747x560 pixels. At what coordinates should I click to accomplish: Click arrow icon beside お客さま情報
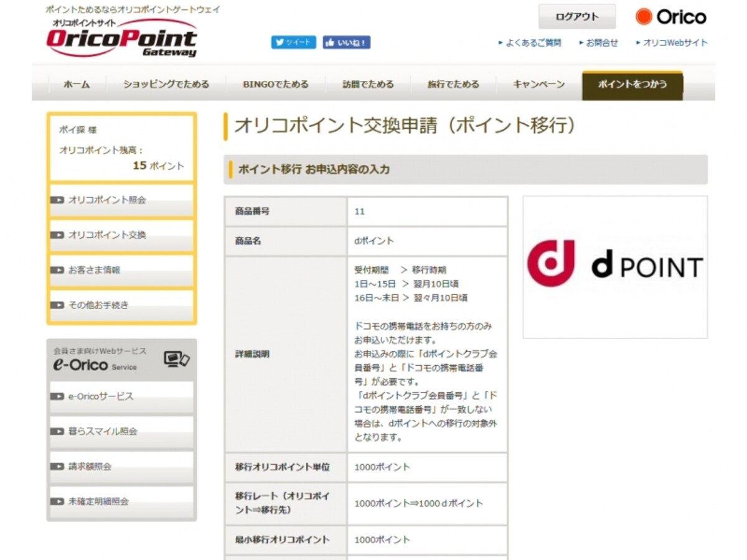[57, 270]
